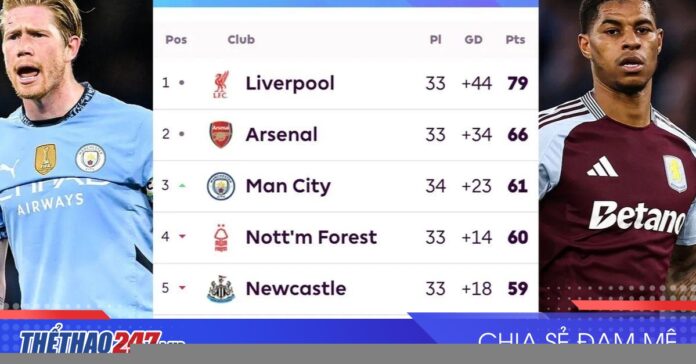Screen dimensions: 696x364
Task: Sort table by Pts column header
Action: click(x=515, y=40)
